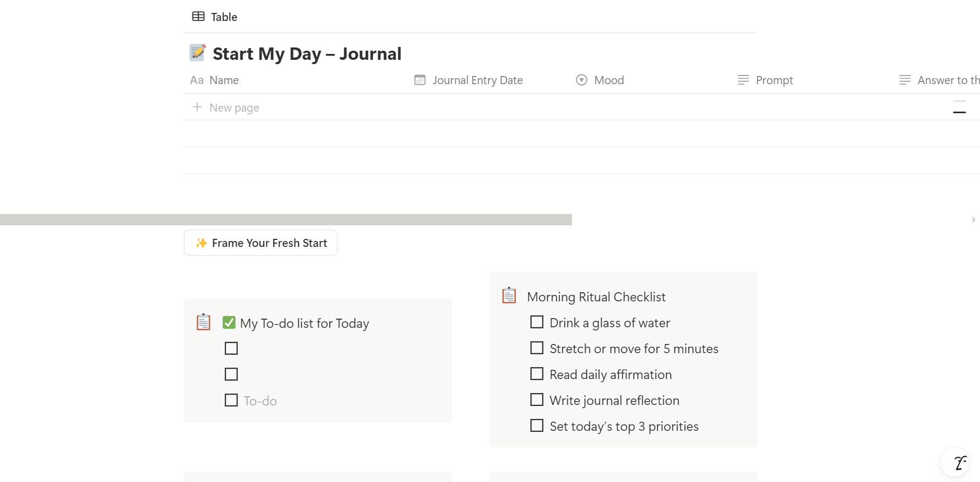Screen dimensions: 980x482
Task: Check Set today's top 3 priorities
Action: pyautogui.click(x=537, y=426)
